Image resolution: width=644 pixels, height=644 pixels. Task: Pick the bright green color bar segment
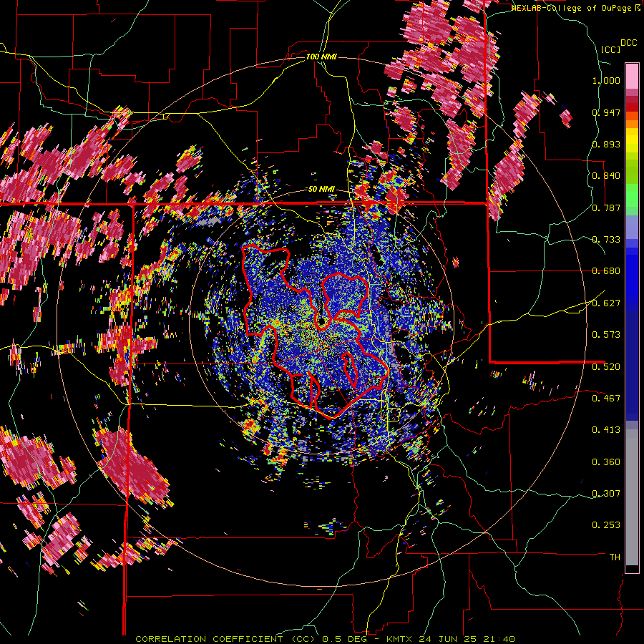tap(632, 195)
